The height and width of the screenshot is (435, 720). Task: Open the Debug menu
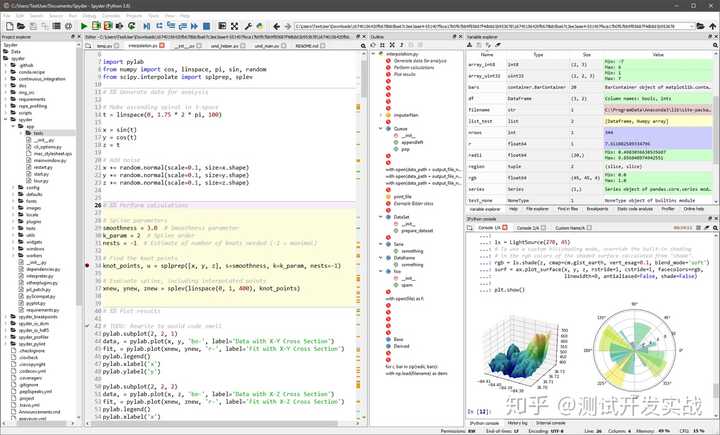pyautogui.click(x=89, y=16)
